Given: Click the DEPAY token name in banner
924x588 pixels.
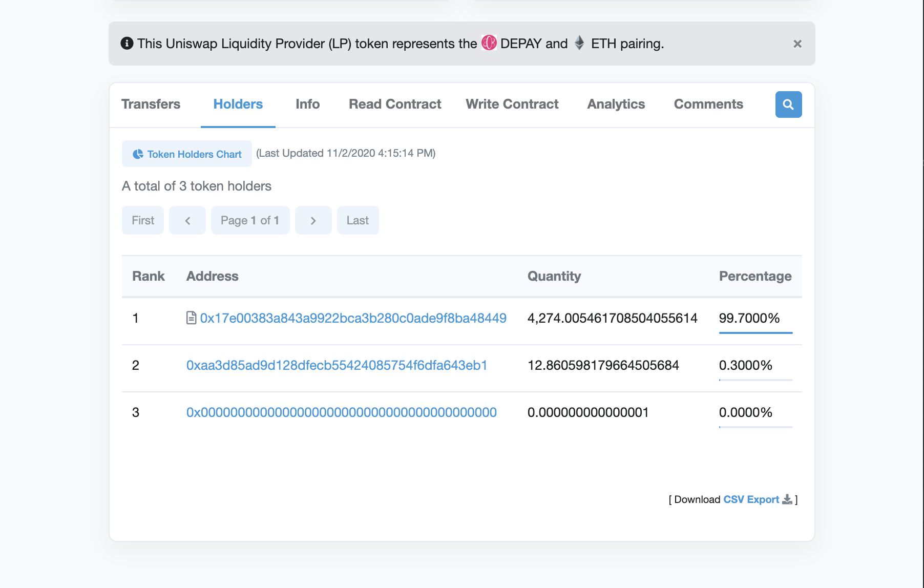Looking at the screenshot, I should [x=521, y=44].
